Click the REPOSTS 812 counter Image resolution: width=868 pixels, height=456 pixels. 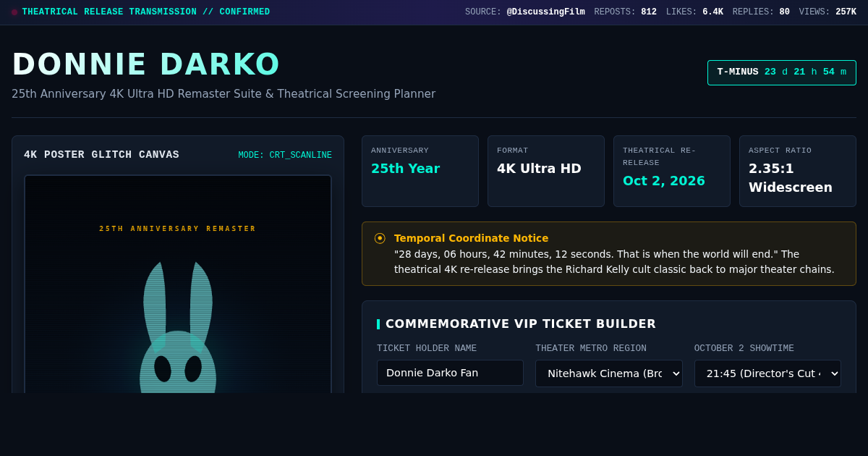(x=626, y=12)
